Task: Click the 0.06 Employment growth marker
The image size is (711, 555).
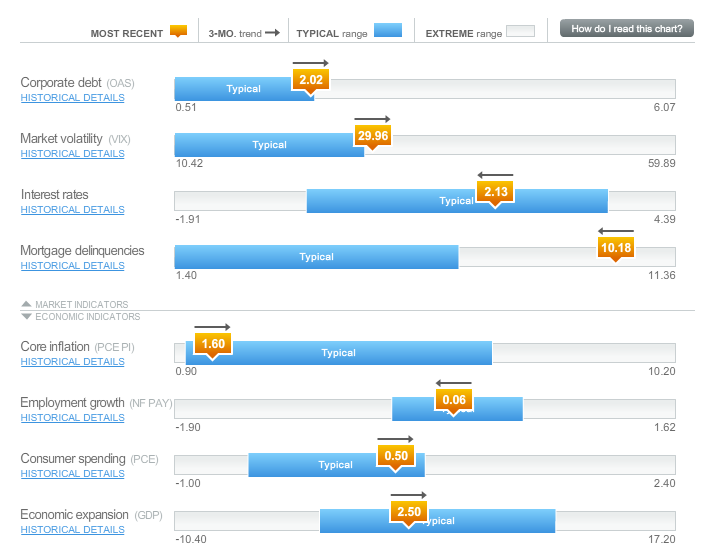Action: [x=453, y=400]
